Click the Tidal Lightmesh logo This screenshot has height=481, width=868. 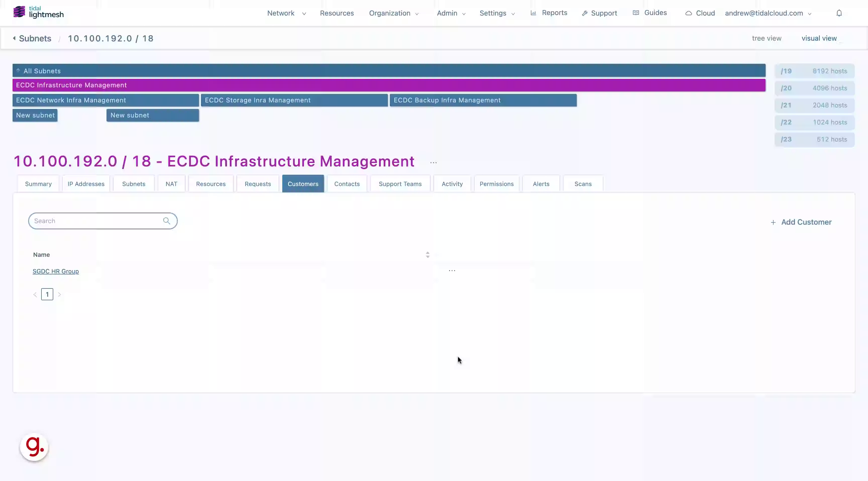click(38, 12)
